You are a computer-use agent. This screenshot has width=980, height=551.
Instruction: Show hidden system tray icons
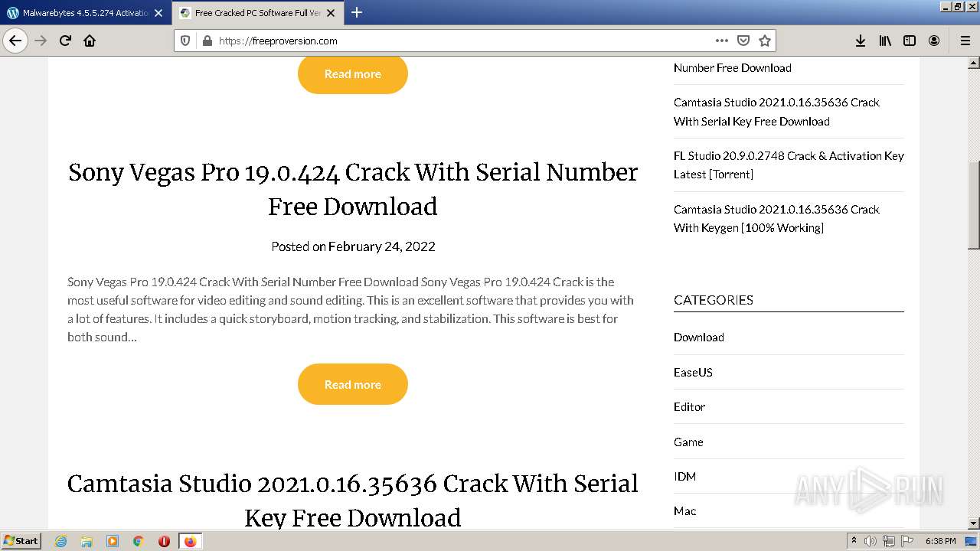[854, 541]
